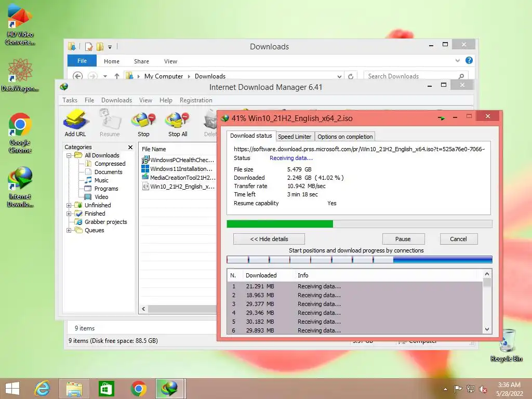Switch to the Speed Limiter tab
532x399 pixels.
[x=295, y=137]
